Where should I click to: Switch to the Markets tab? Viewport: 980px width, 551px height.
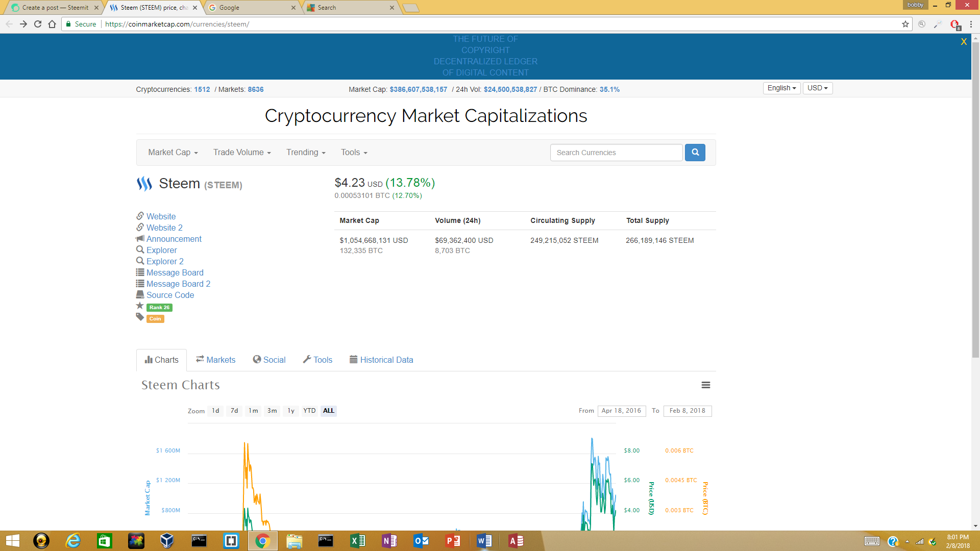pos(215,360)
